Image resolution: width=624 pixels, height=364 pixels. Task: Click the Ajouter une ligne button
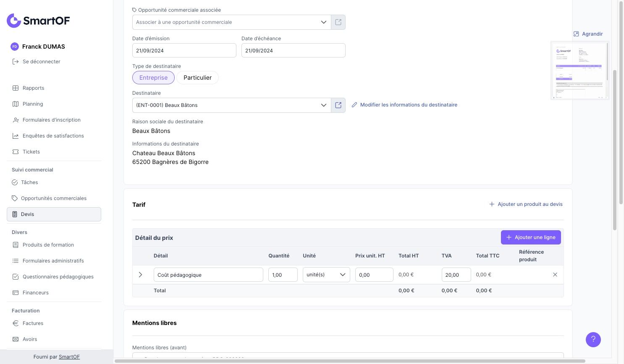point(531,237)
